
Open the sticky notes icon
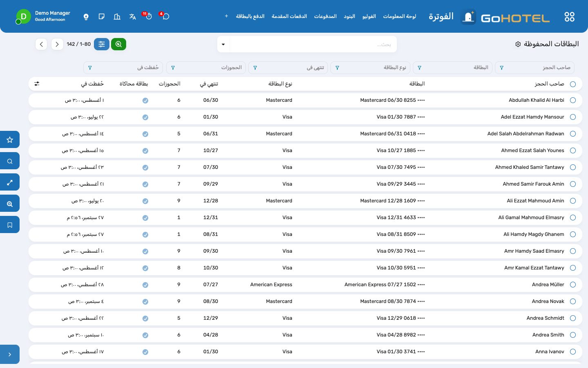(102, 17)
